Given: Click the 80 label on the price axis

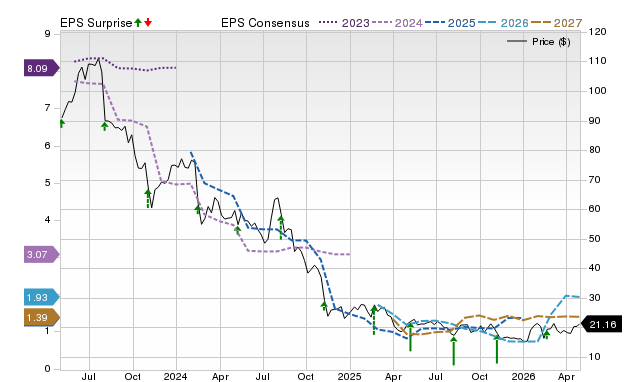Looking at the screenshot, I should coord(594,150).
